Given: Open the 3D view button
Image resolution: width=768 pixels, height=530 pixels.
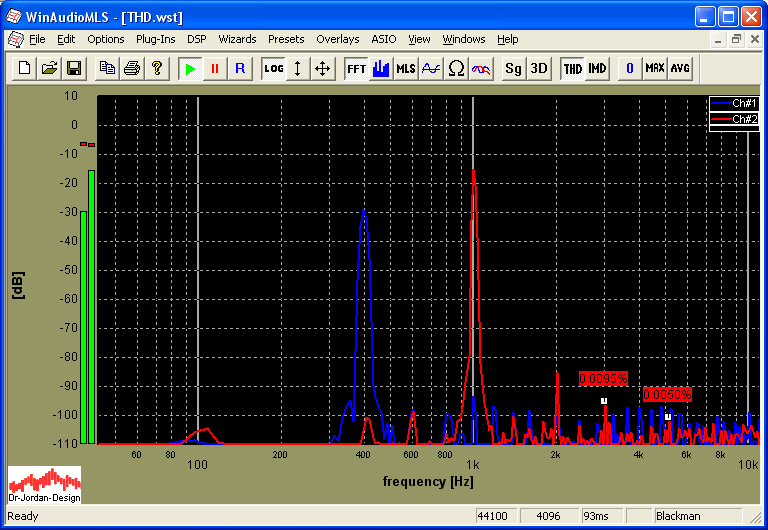Looking at the screenshot, I should (539, 68).
